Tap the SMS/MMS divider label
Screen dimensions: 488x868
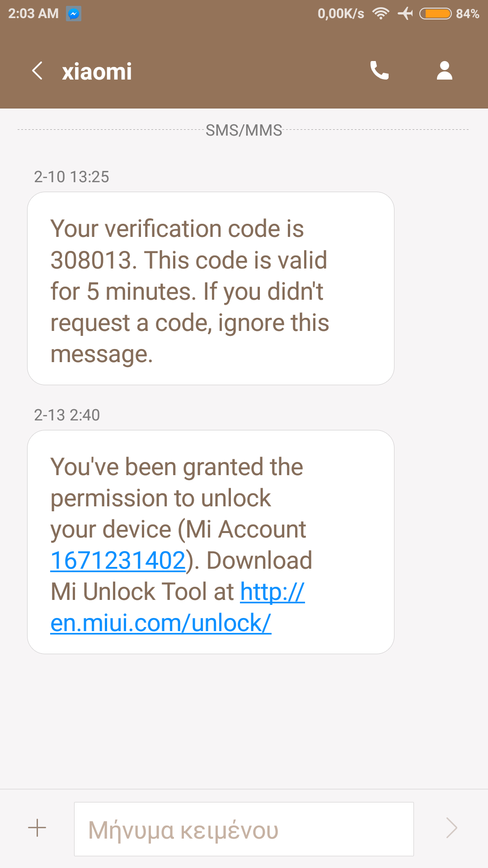tap(244, 130)
